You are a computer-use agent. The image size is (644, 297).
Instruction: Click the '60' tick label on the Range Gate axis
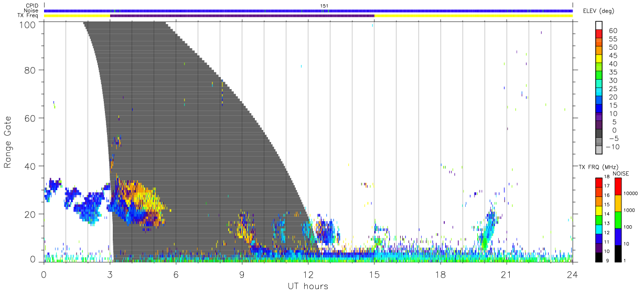click(x=31, y=118)
